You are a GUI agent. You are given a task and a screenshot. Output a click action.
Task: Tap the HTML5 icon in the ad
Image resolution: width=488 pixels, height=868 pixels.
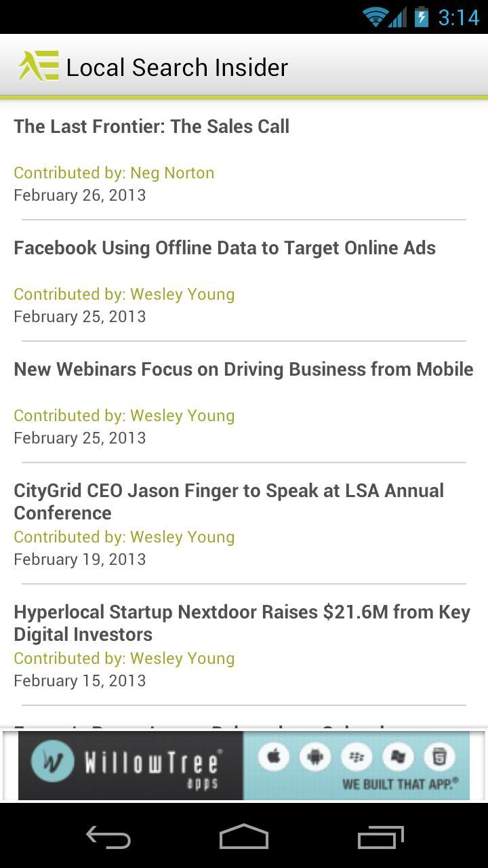[x=439, y=756]
